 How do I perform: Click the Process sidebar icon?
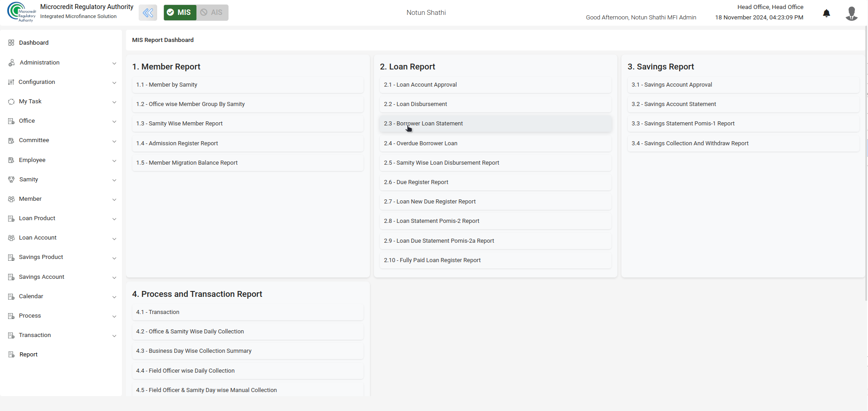[x=11, y=316]
